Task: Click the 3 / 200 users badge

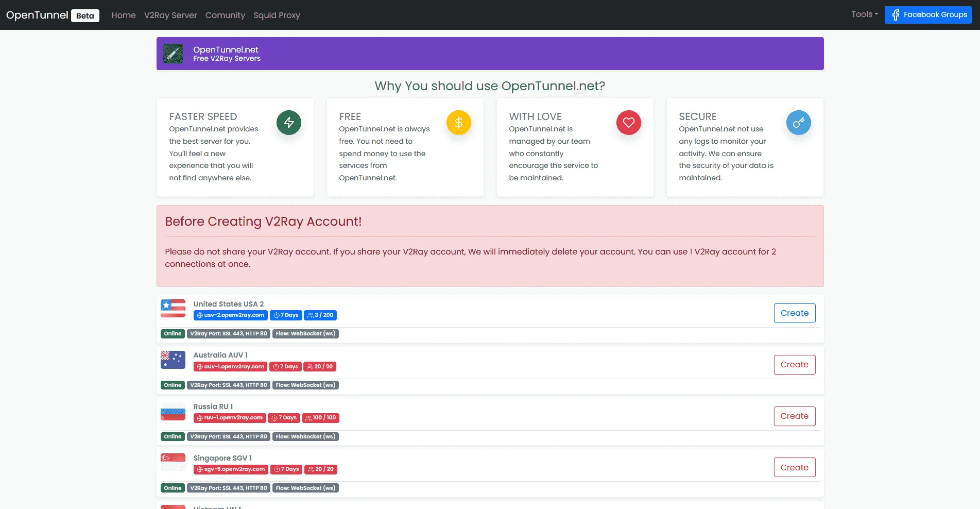Action: click(320, 315)
